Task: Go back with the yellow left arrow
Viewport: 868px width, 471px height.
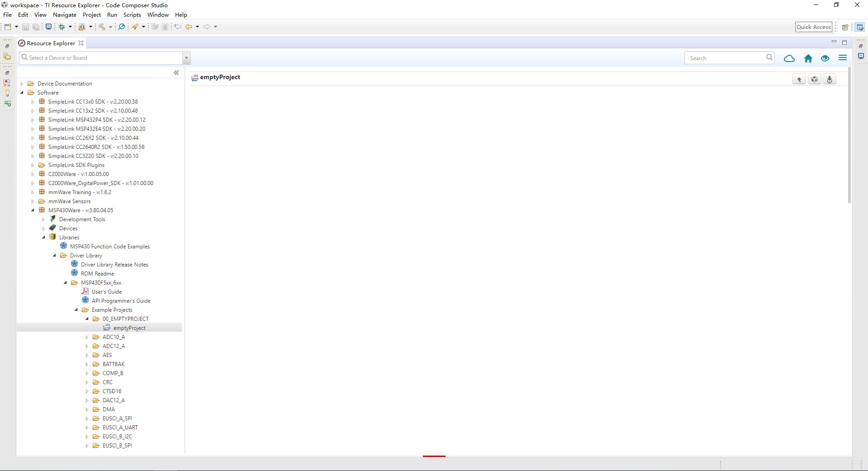Action: click(x=189, y=27)
